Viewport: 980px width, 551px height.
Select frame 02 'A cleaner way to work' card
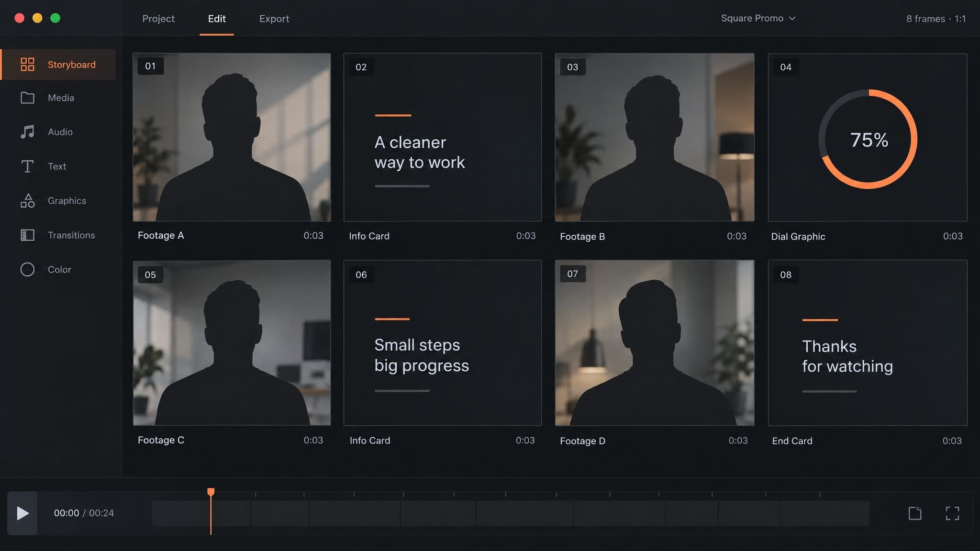pyautogui.click(x=443, y=137)
